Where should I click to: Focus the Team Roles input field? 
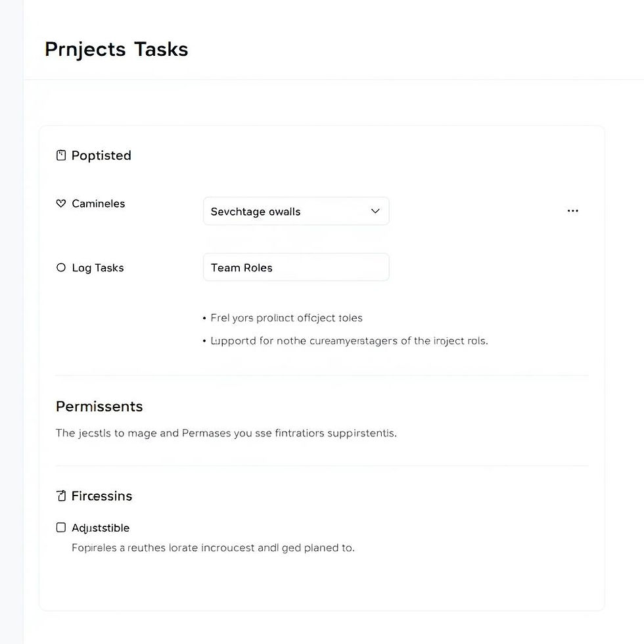tap(296, 267)
